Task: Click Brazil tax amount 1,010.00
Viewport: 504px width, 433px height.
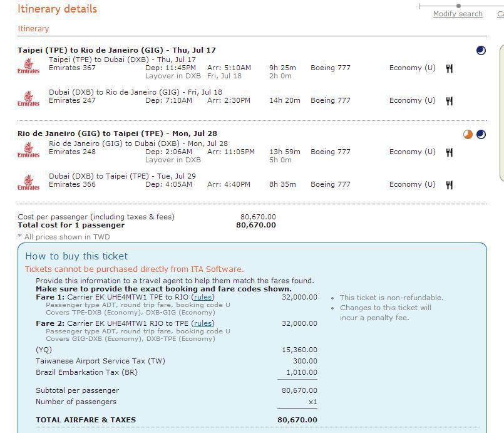Action: [302, 372]
